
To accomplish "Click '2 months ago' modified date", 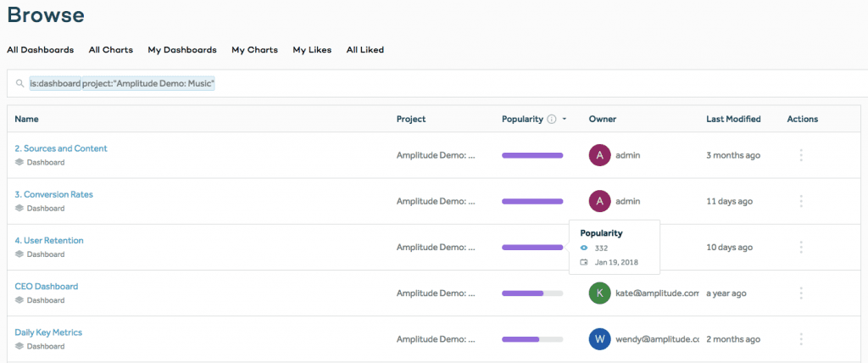I will pyautogui.click(x=733, y=339).
